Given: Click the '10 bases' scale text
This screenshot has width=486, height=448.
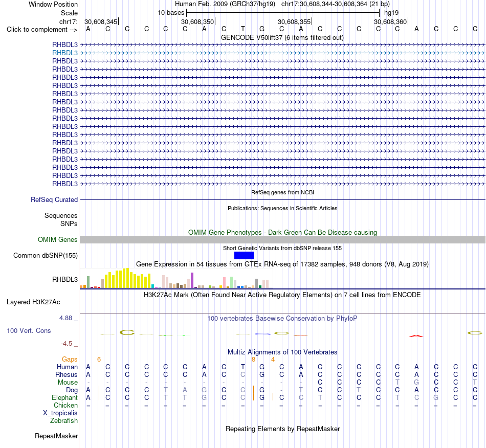Looking at the screenshot, I should pyautogui.click(x=171, y=13).
